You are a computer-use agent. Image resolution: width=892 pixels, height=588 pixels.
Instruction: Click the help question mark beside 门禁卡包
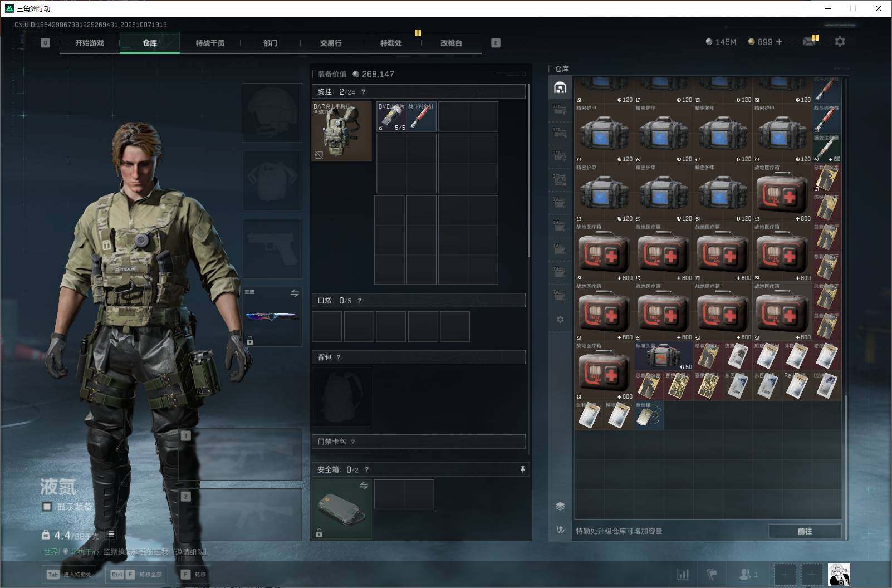(353, 442)
